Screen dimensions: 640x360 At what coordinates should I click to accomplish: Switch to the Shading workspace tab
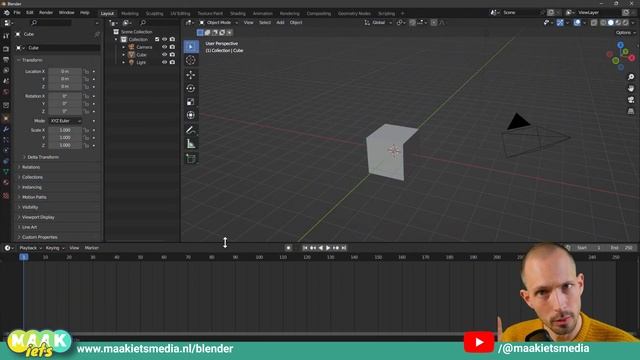click(x=238, y=13)
